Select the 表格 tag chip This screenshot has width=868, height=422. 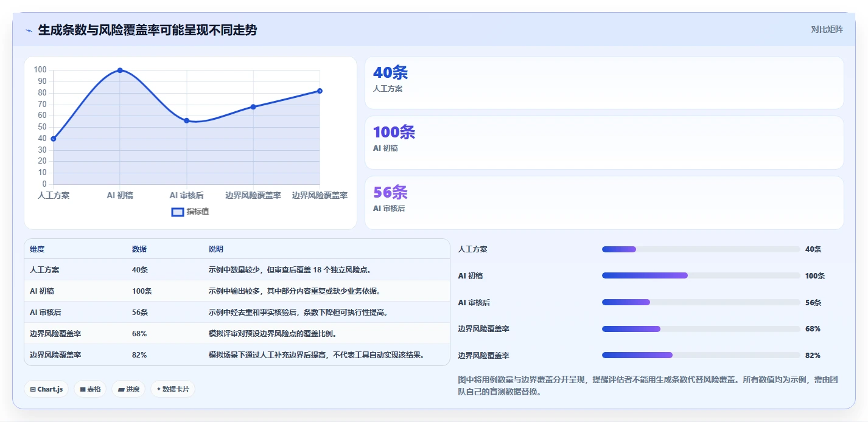(x=90, y=389)
